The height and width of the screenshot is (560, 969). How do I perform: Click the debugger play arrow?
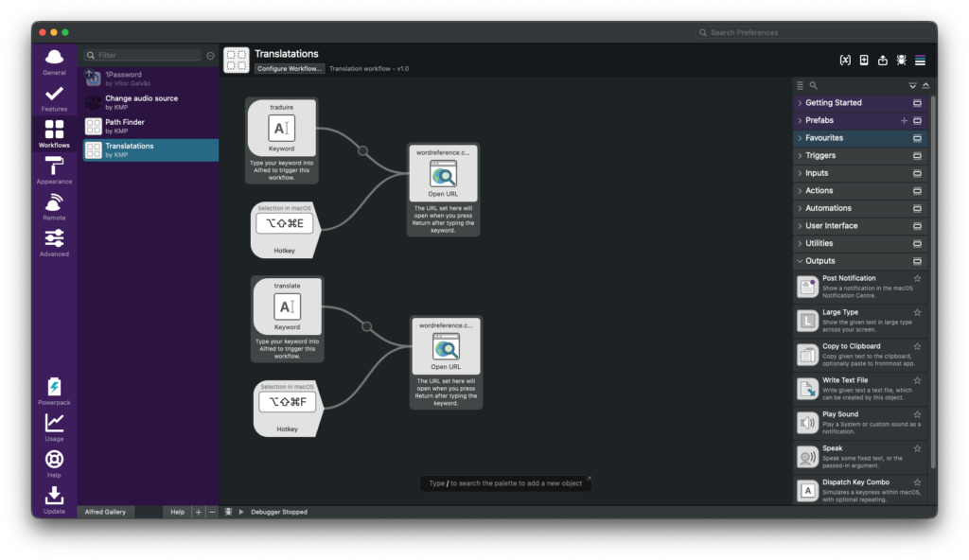click(x=241, y=512)
